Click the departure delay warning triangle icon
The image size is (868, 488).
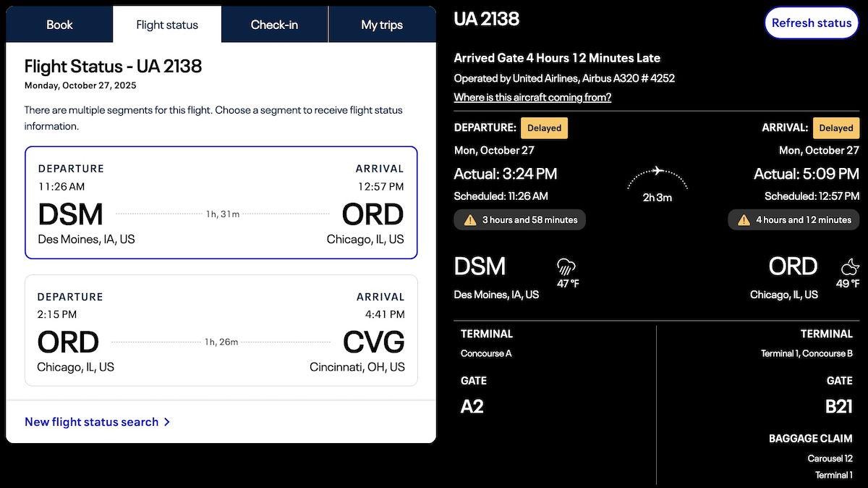pyautogui.click(x=470, y=220)
